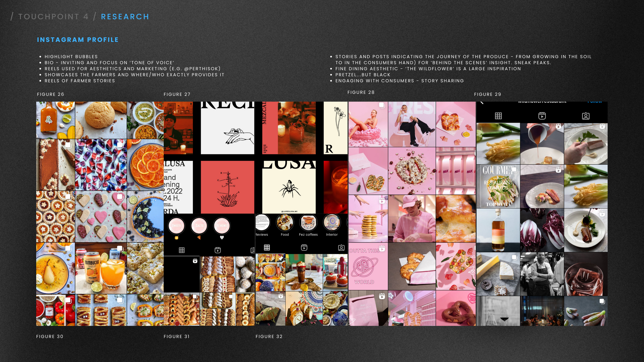Viewport: 644px width, 362px height.
Task: Open the Salts story highlight
Action: [x=199, y=226]
